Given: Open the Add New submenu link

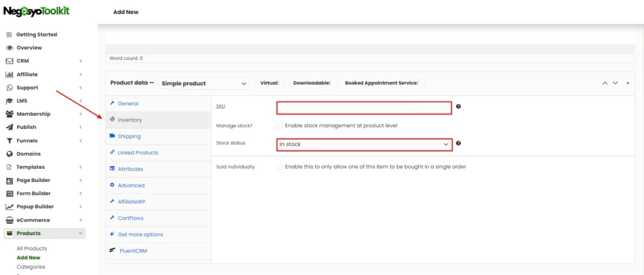Looking at the screenshot, I should [x=28, y=258].
